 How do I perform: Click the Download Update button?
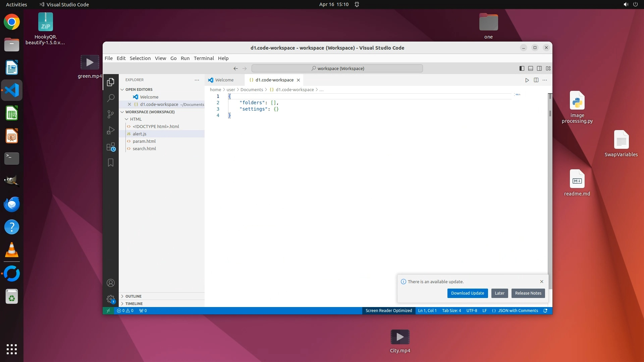click(x=467, y=293)
